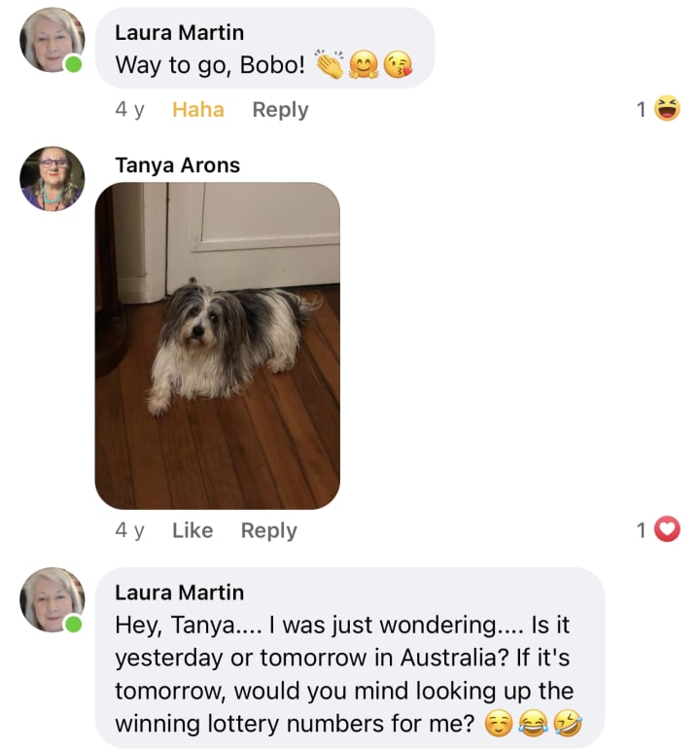The image size is (700, 752).
Task: Click the tears of joy emoji
Action: (x=533, y=724)
